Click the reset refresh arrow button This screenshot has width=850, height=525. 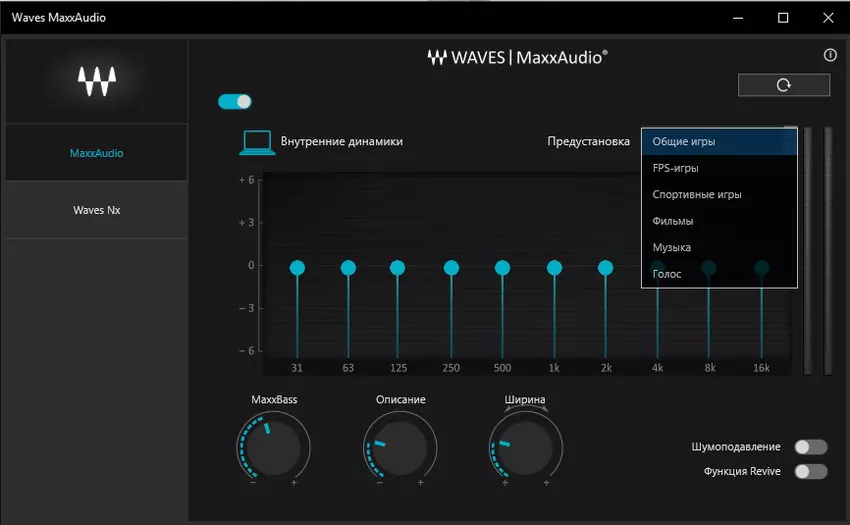[783, 85]
